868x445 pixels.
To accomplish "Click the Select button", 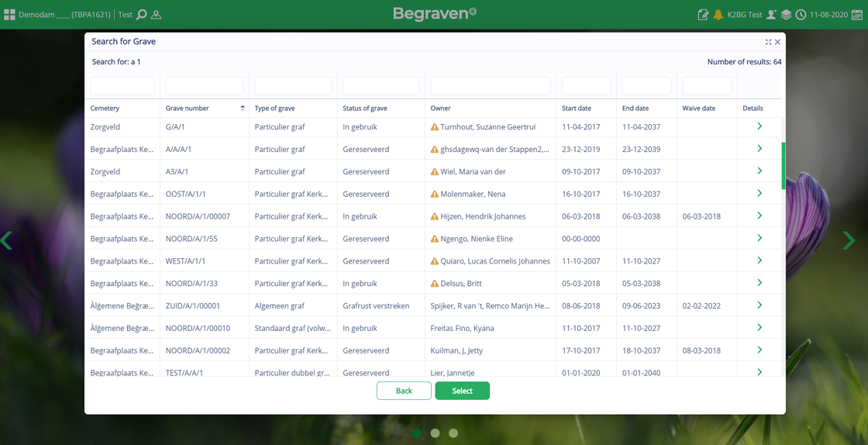I will point(462,391).
